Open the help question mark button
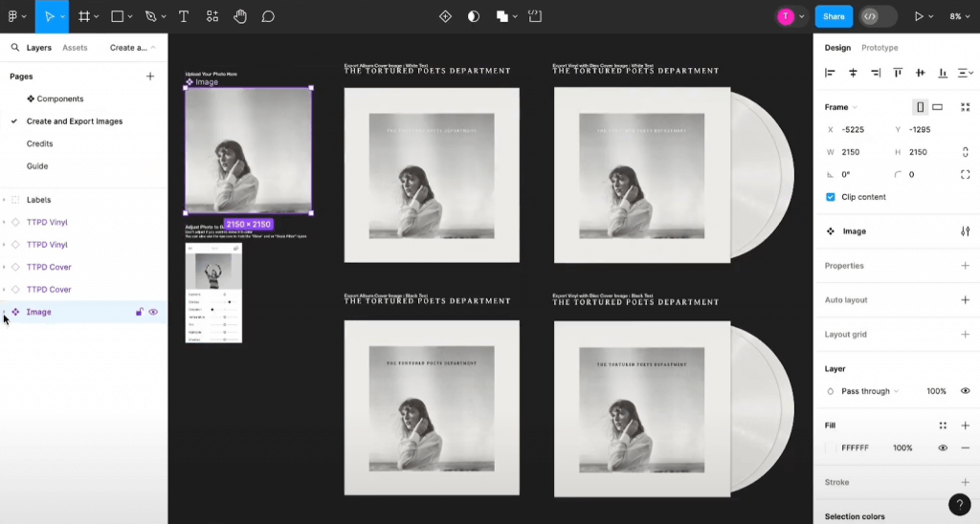 click(959, 505)
